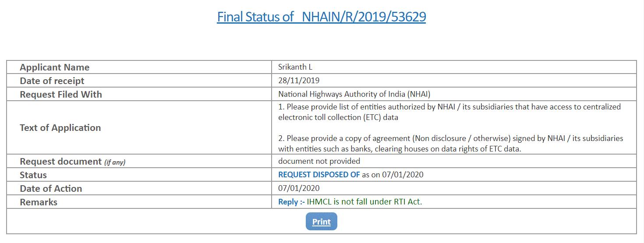Click the Remarks row label

(x=39, y=202)
